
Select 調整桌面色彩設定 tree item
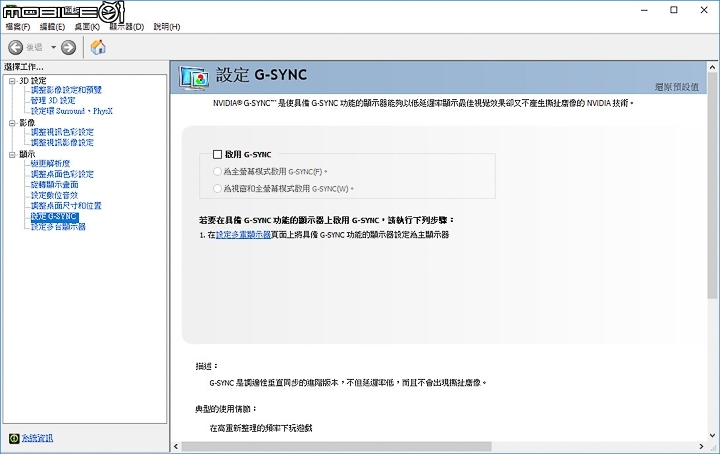pos(62,174)
